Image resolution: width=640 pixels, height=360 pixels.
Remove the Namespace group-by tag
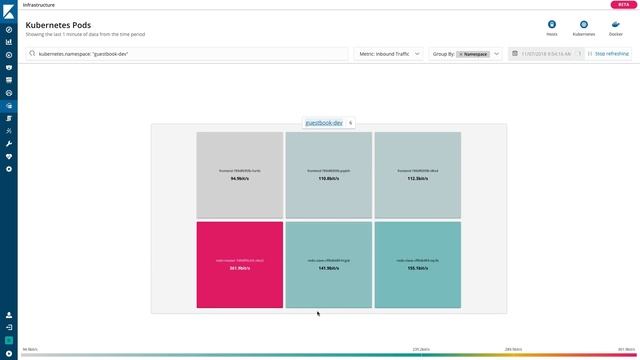tap(461, 54)
